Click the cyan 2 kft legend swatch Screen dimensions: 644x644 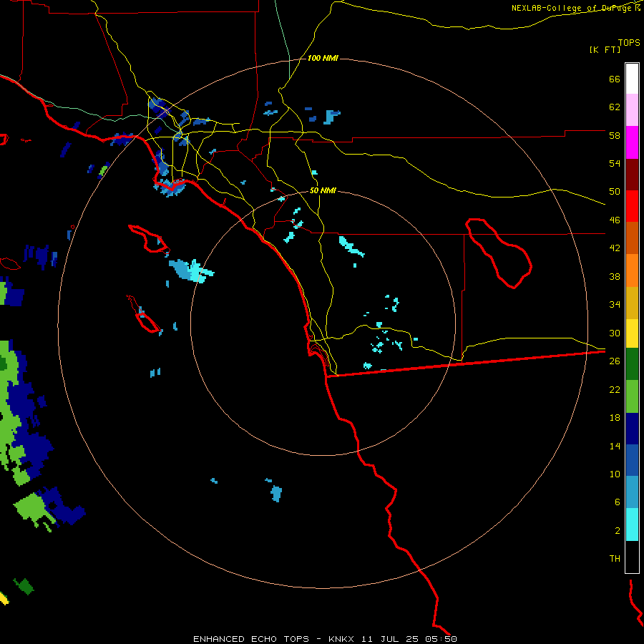click(632, 525)
